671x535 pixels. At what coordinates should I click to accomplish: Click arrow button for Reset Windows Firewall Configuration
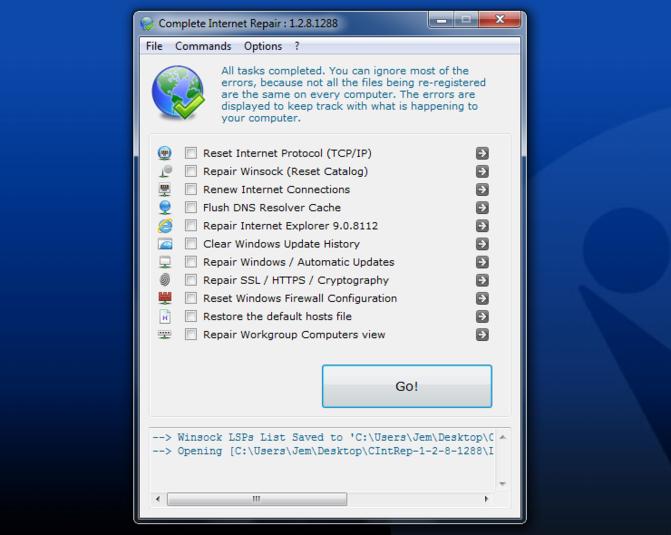tap(482, 298)
